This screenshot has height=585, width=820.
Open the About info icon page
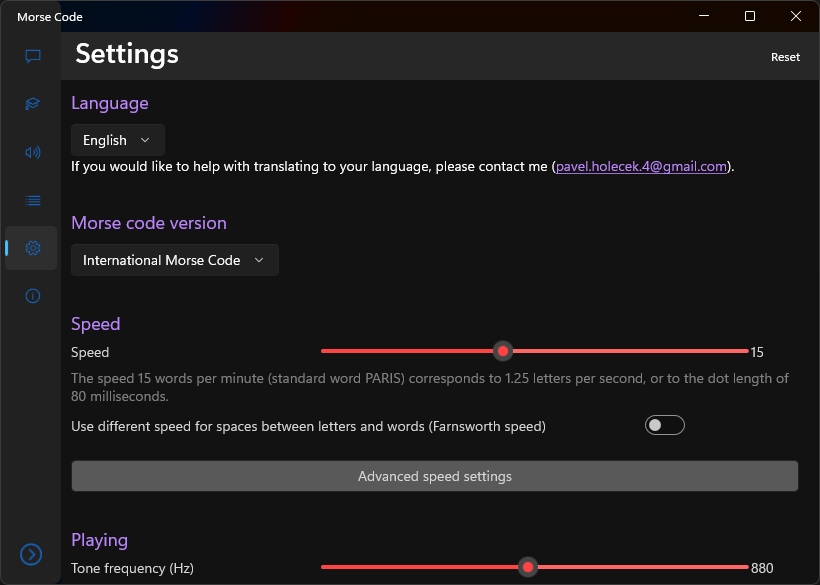[32, 296]
